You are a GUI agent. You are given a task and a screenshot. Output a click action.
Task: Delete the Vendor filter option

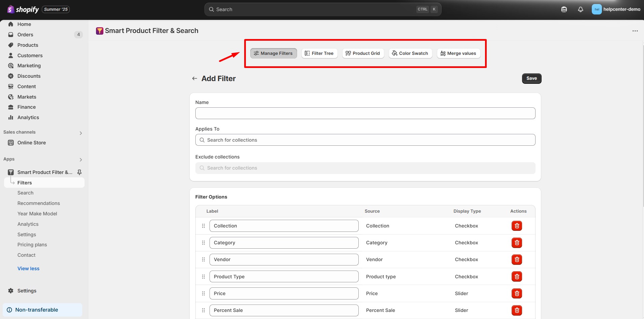tap(517, 259)
